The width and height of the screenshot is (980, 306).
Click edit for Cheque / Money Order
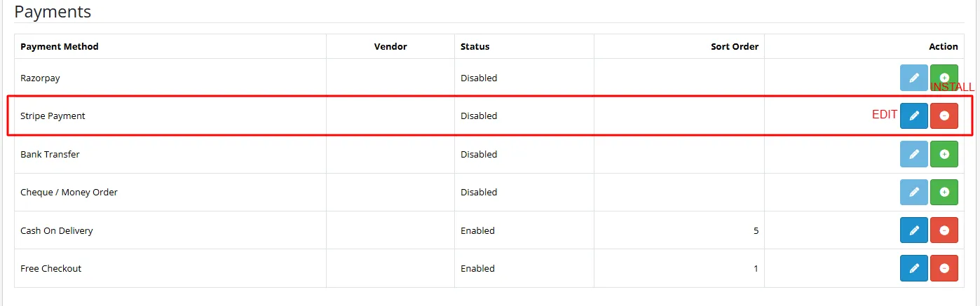tap(913, 192)
